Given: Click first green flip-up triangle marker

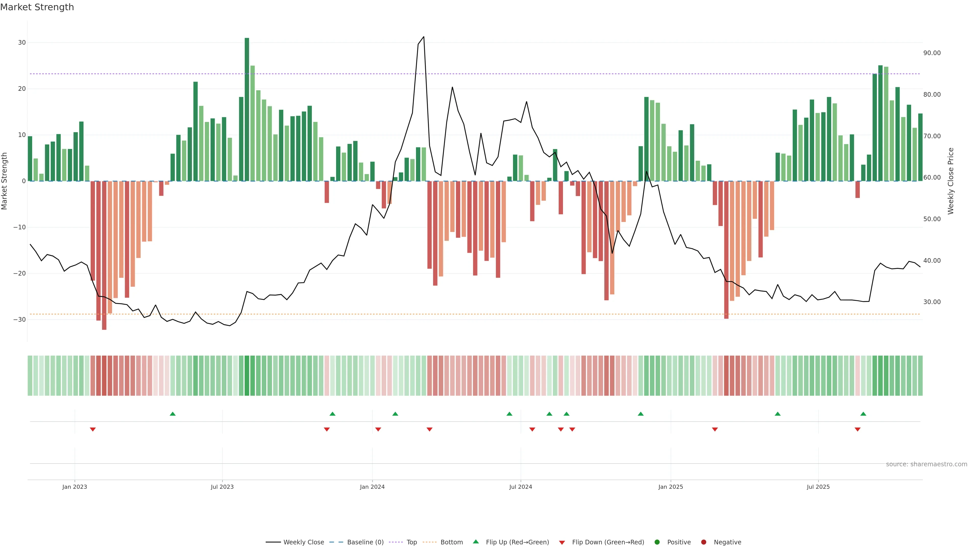Looking at the screenshot, I should (173, 414).
